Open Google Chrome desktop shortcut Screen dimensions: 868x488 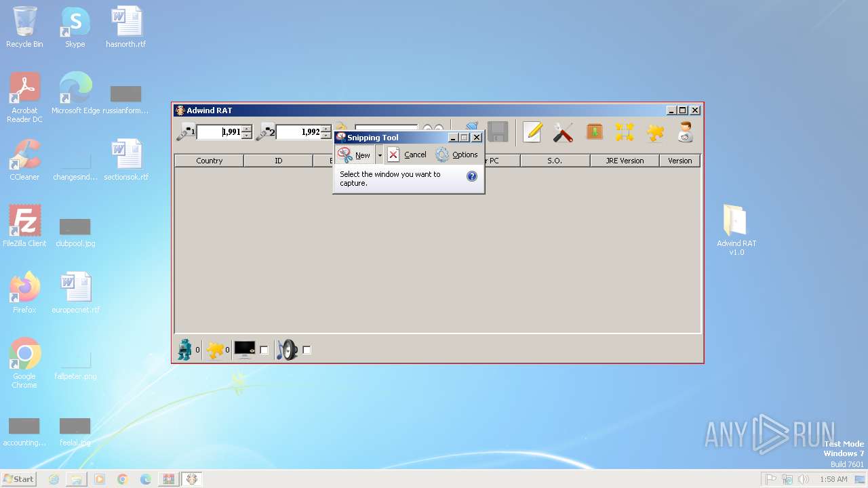[24, 363]
